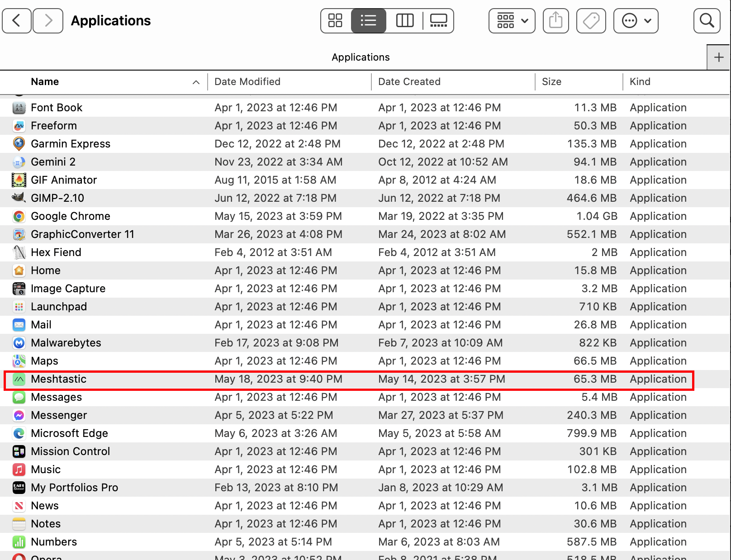The height and width of the screenshot is (560, 731).
Task: Select the Hex Fiend app icon
Action: [19, 252]
